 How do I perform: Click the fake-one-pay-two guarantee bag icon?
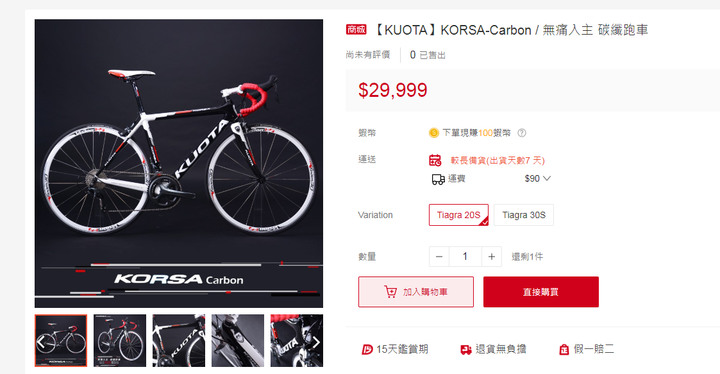tap(564, 350)
